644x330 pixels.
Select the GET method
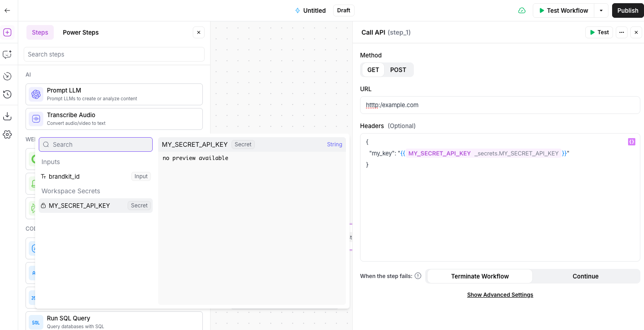coord(373,70)
